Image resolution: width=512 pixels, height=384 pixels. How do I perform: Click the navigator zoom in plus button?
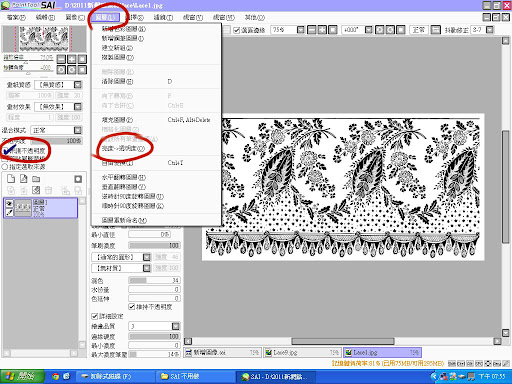pos(72,59)
